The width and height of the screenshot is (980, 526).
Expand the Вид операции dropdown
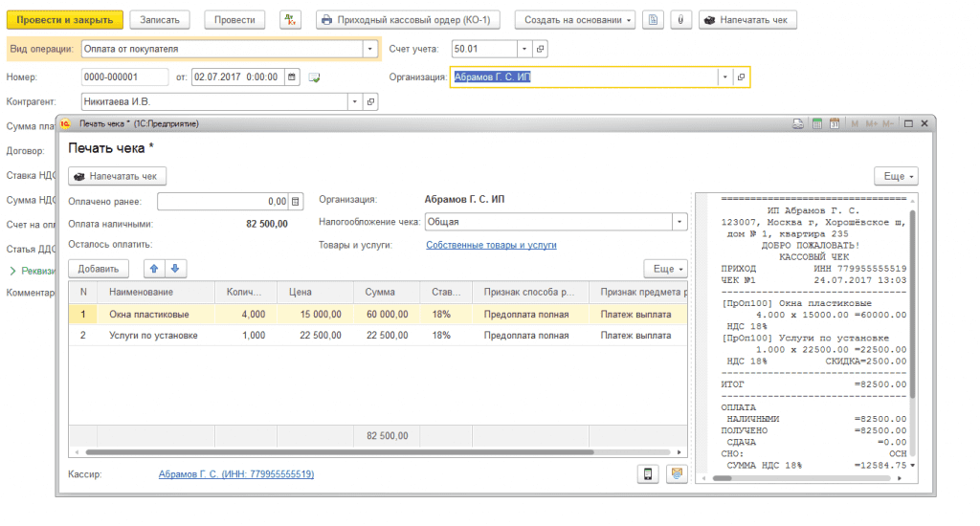tap(370, 49)
